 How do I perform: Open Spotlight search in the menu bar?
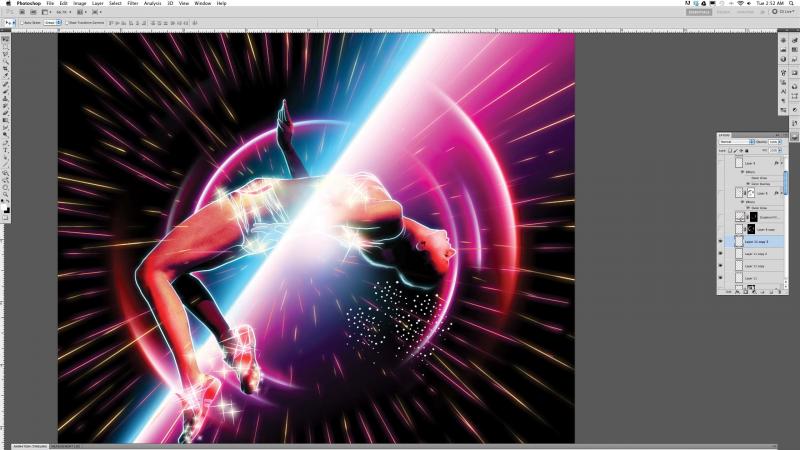[791, 4]
